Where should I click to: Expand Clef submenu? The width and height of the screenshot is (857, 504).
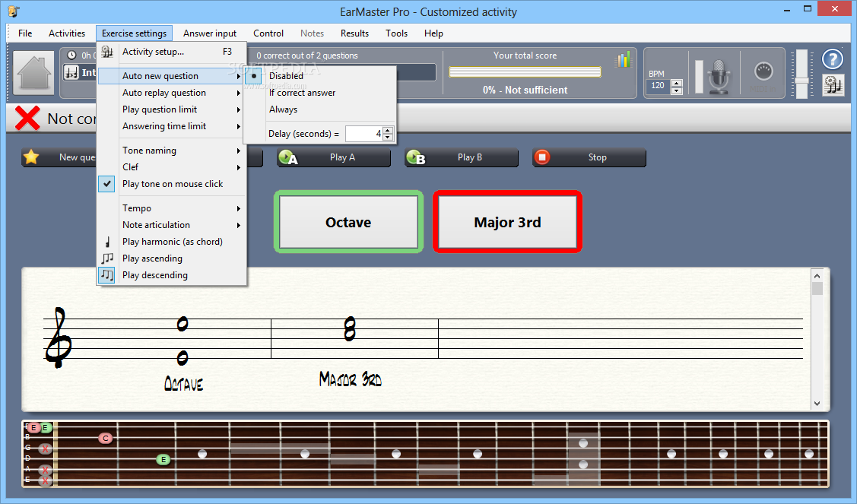172,167
